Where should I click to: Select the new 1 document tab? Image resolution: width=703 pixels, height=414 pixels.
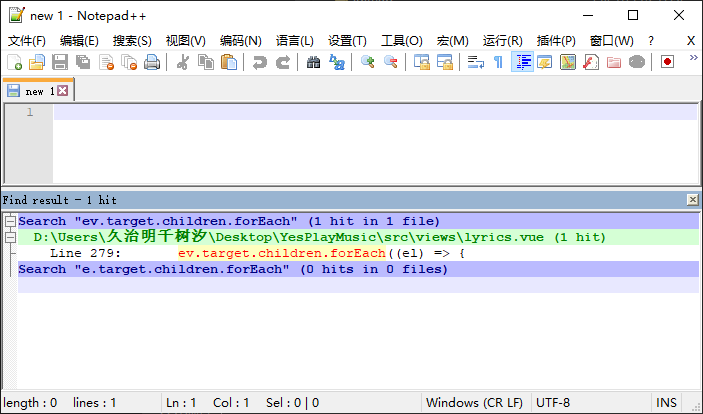pyautogui.click(x=38, y=91)
